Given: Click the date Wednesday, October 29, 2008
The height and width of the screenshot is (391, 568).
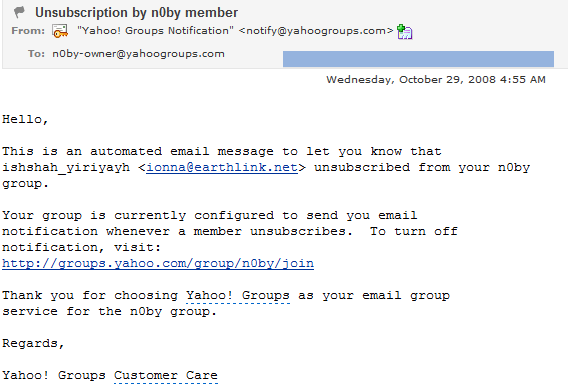Looking at the screenshot, I should pos(411,80).
